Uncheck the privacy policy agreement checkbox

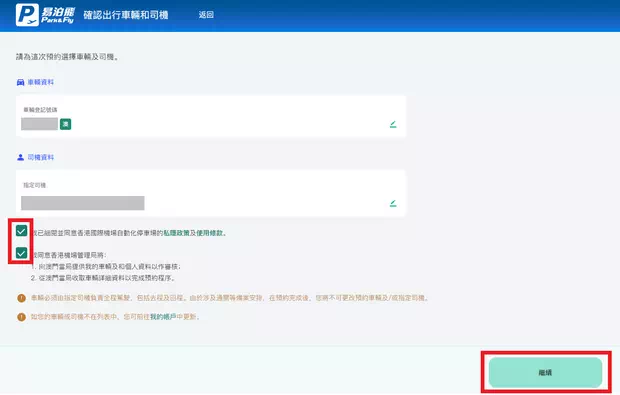[21, 231]
